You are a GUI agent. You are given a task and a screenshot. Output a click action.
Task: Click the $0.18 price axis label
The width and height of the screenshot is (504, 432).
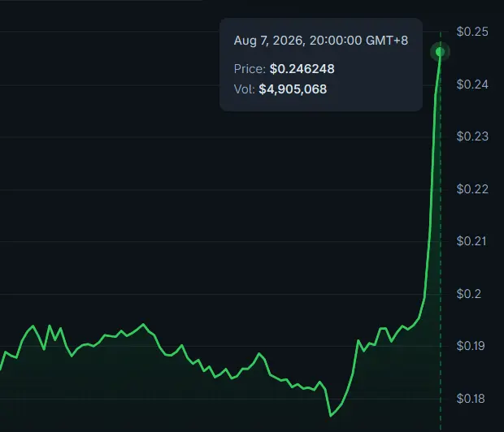[471, 399]
